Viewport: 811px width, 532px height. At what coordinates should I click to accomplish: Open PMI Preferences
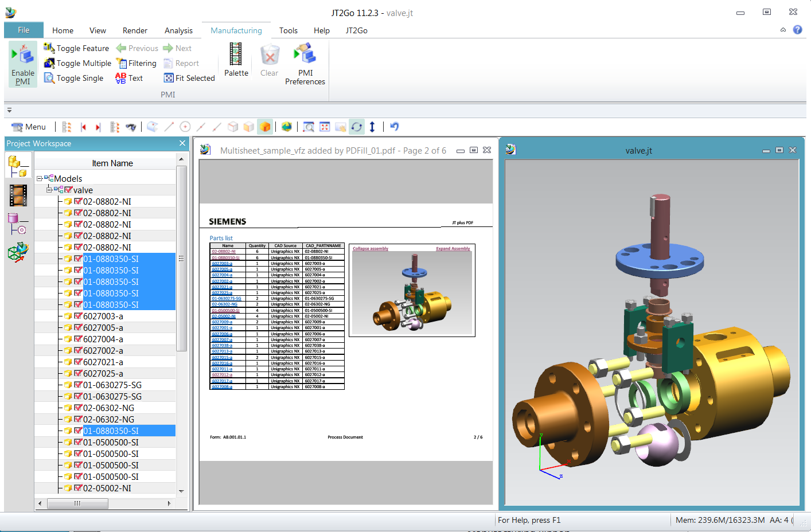click(x=305, y=64)
